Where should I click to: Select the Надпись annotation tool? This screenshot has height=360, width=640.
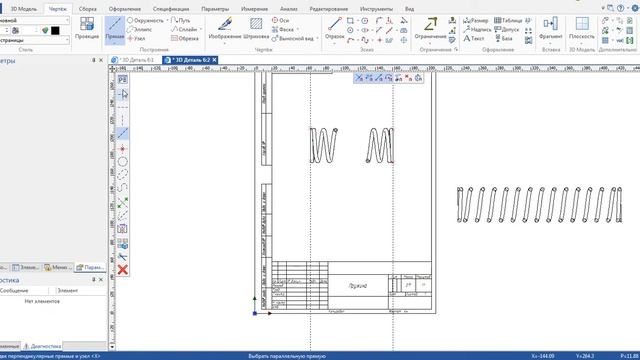[x=477, y=29]
